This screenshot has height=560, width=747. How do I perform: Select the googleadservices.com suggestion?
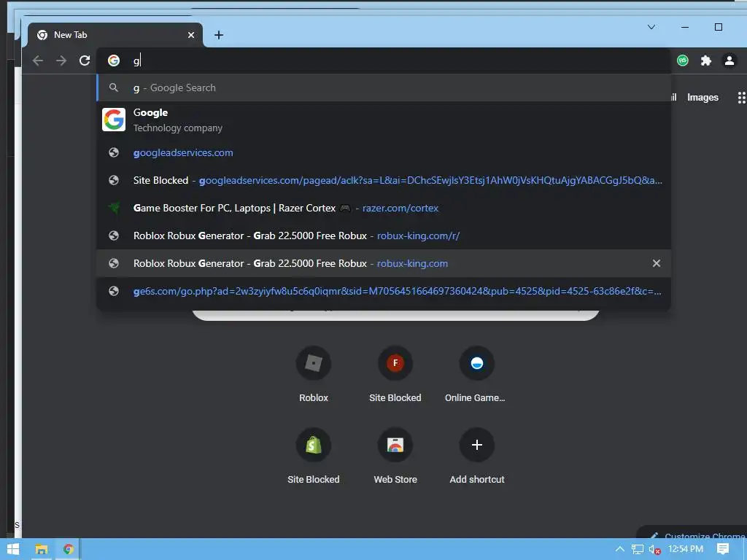[384, 153]
